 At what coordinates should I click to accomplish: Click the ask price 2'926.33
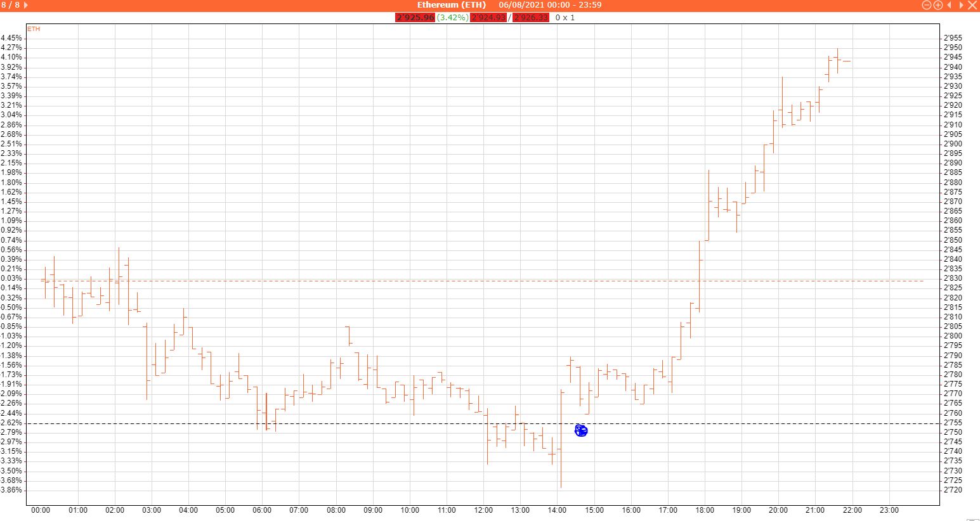530,18
